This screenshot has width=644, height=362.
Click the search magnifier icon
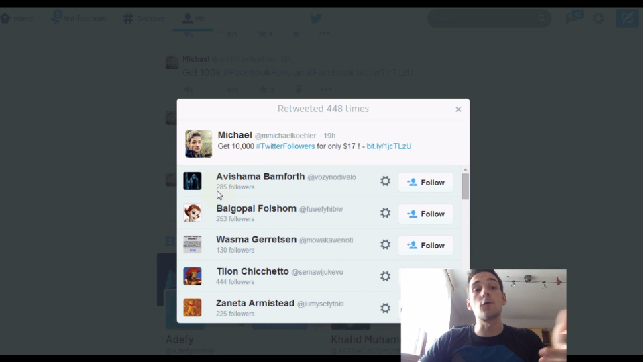coord(542,19)
